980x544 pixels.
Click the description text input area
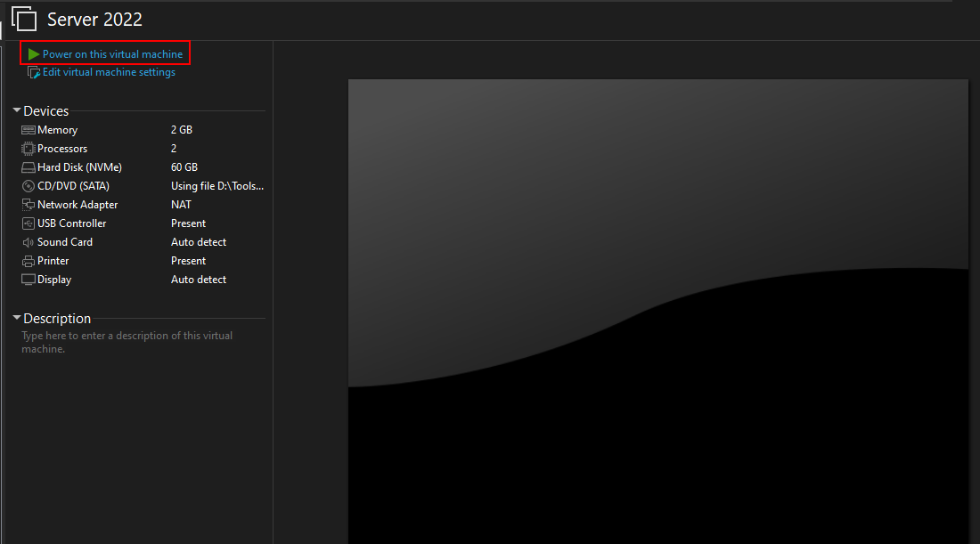tap(127, 343)
